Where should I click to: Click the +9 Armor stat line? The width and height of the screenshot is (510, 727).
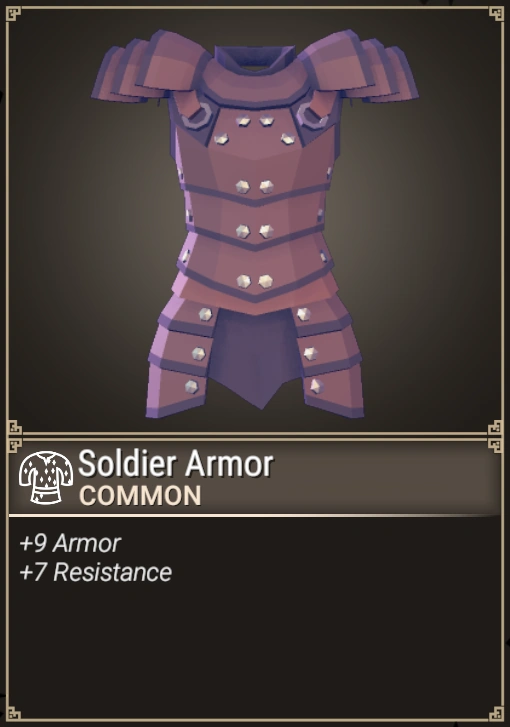click(70, 543)
